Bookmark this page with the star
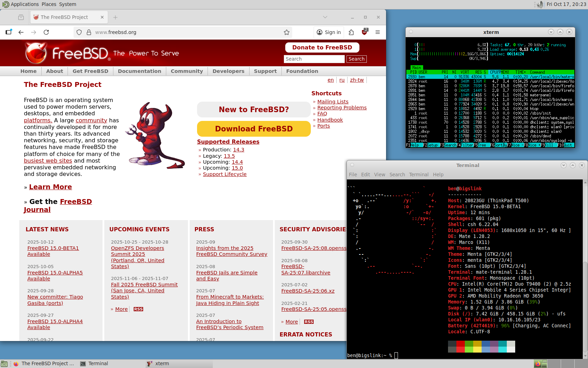This screenshot has height=368, width=588. [287, 32]
